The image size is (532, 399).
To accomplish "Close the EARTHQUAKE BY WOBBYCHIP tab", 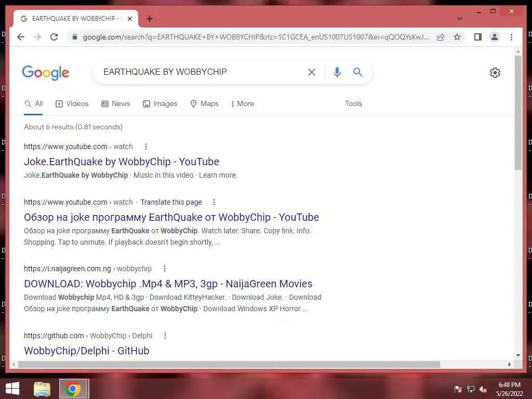I will (x=129, y=19).
